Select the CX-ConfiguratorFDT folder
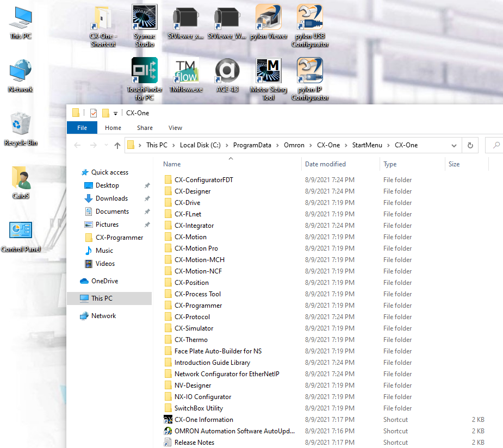 (x=198, y=180)
